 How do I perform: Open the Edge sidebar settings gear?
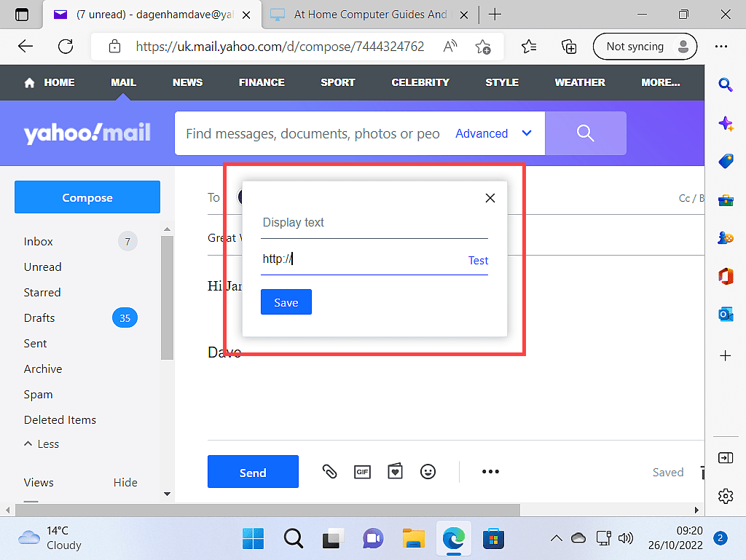click(725, 496)
